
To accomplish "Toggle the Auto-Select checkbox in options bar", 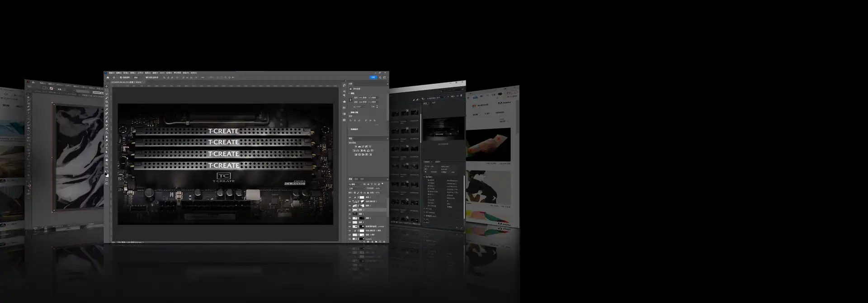I will pos(121,77).
